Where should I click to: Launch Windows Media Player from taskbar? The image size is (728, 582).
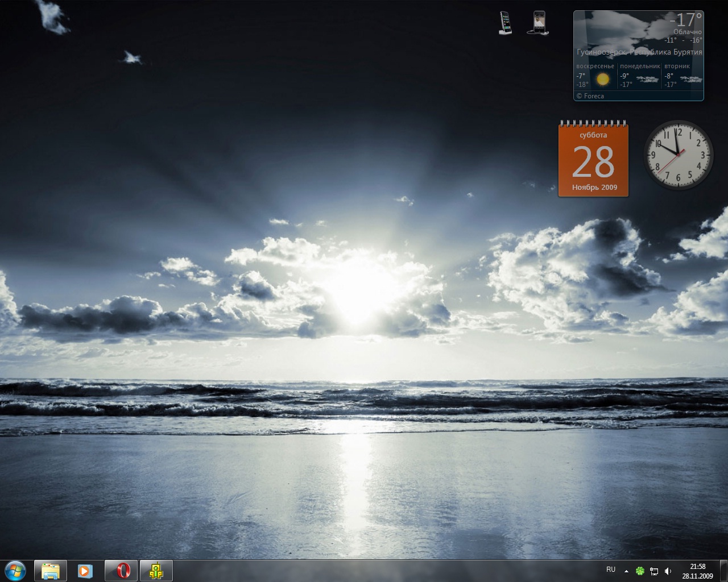click(x=85, y=571)
